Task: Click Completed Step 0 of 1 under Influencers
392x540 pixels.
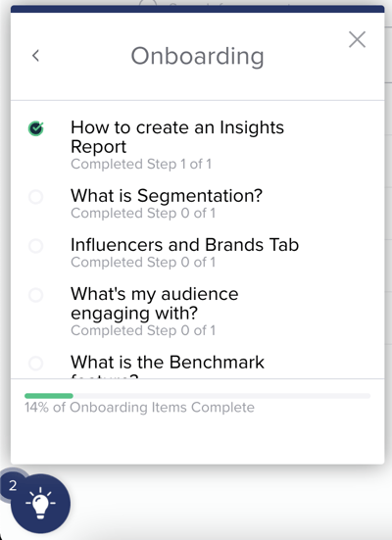Action: pos(143,263)
